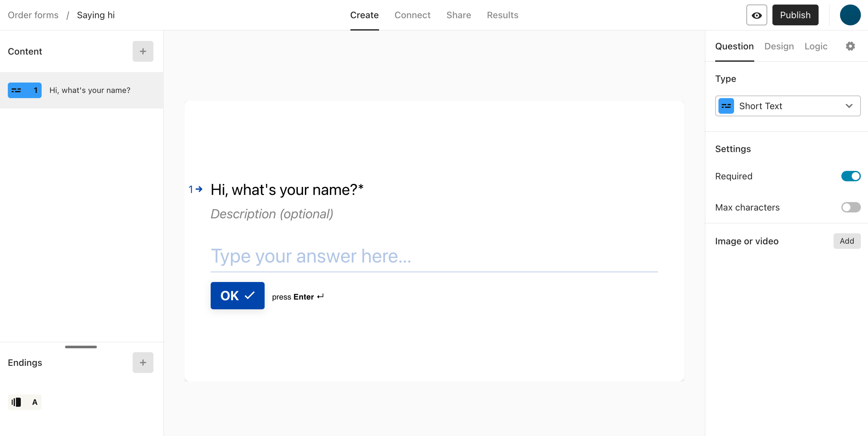Click the Required label
868x436 pixels.
[734, 176]
